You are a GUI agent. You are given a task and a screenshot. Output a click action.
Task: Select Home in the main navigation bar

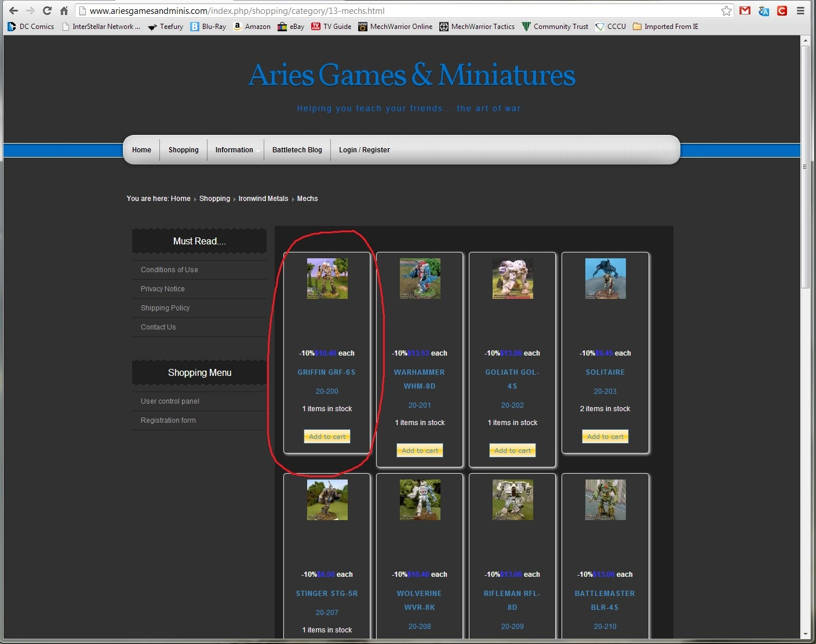[x=141, y=149]
